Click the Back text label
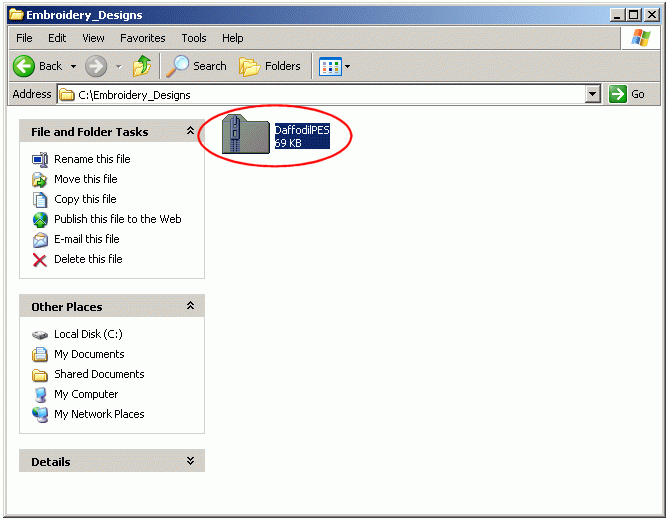Image resolution: width=668 pixels, height=521 pixels. coord(51,66)
